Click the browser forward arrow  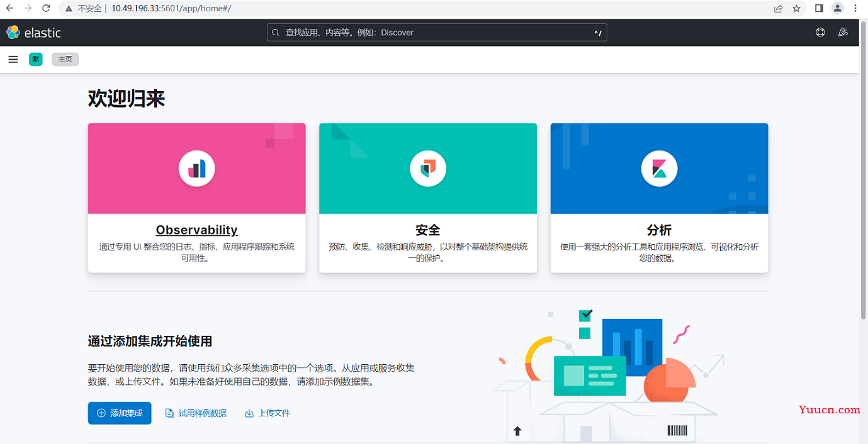(28, 8)
